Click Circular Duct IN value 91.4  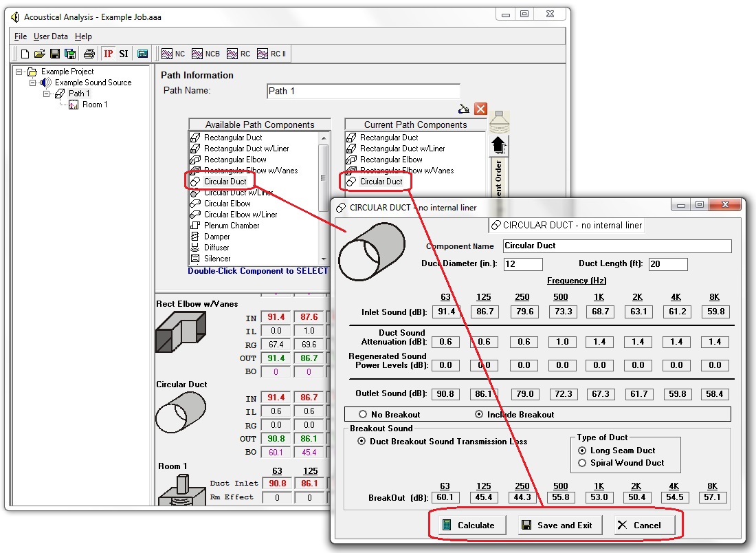pyautogui.click(x=276, y=398)
